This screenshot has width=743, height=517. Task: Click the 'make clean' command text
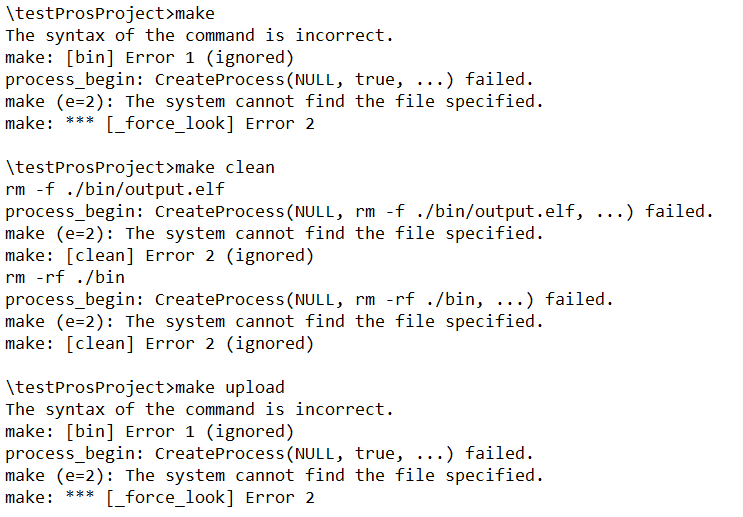pyautogui.click(x=225, y=167)
